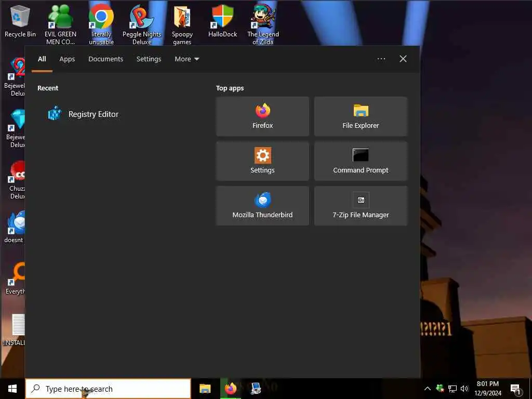532x399 pixels.
Task: Open the 7-Zip File Manager tile
Action: 361,206
